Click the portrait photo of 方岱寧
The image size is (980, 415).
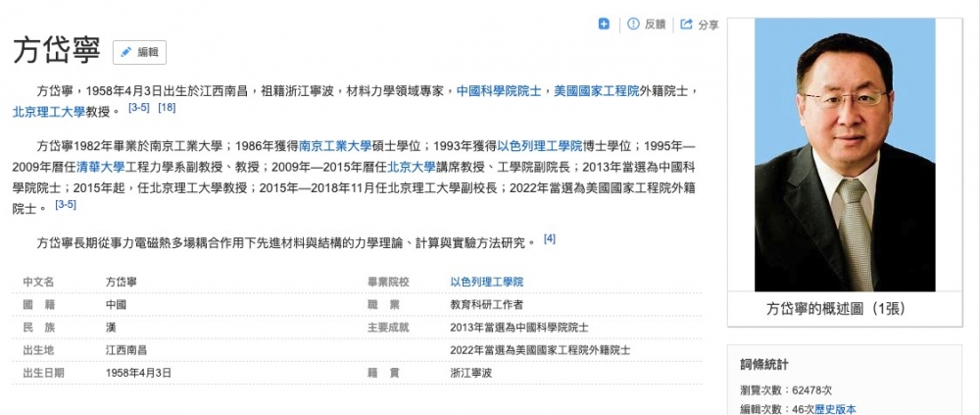(x=845, y=155)
